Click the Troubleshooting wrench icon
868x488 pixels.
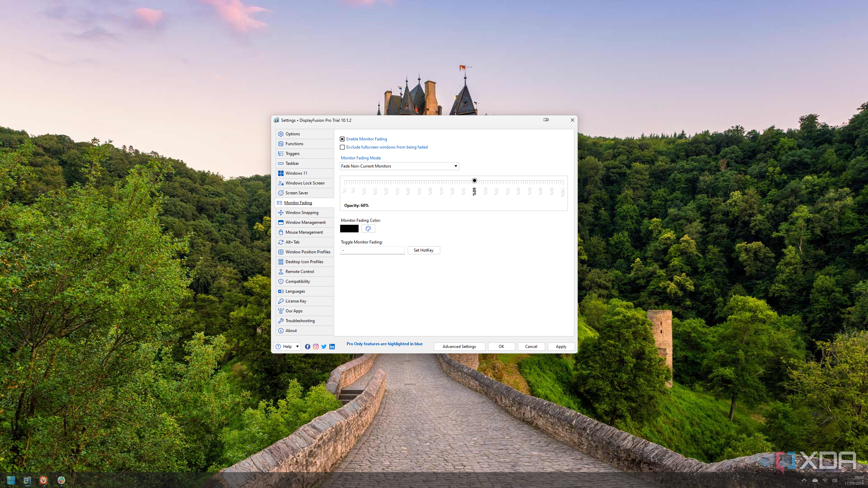click(x=281, y=321)
